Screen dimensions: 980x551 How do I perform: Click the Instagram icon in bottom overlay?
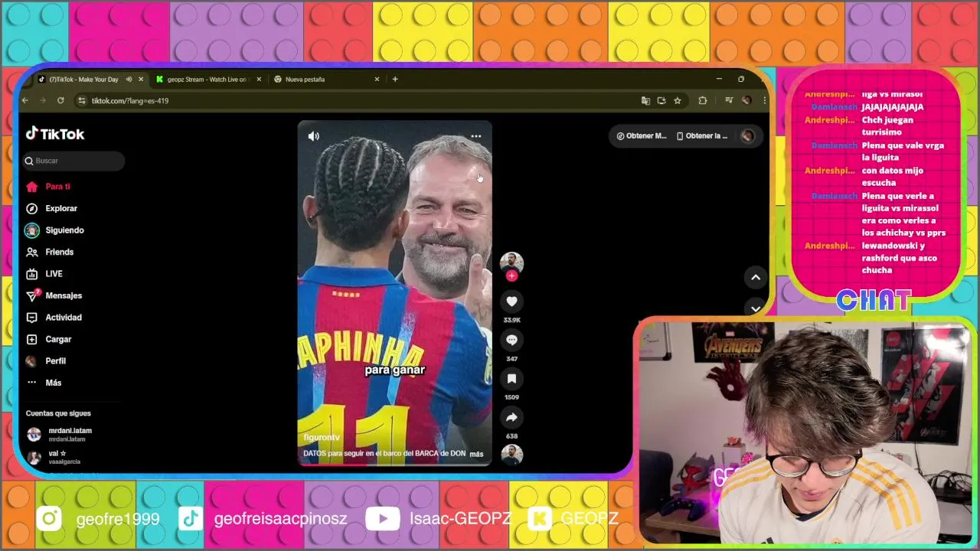(49, 519)
